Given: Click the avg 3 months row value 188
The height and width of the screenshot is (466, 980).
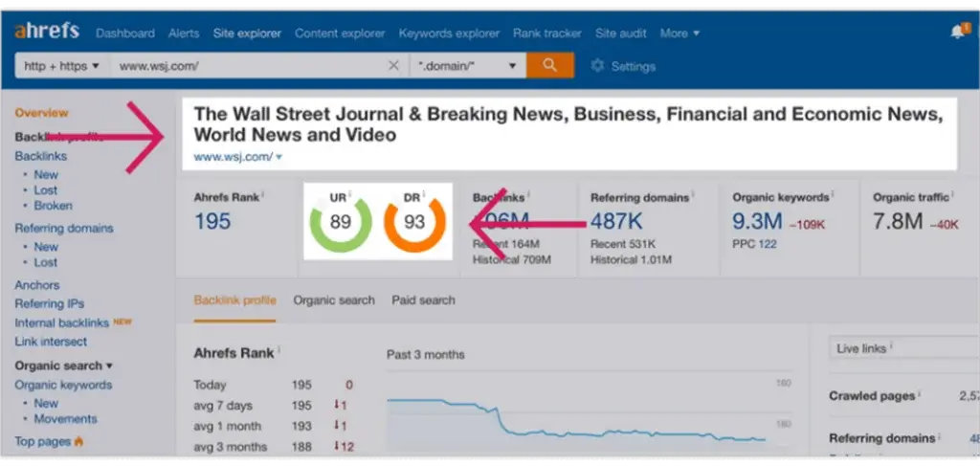Looking at the screenshot, I should click(x=301, y=447).
